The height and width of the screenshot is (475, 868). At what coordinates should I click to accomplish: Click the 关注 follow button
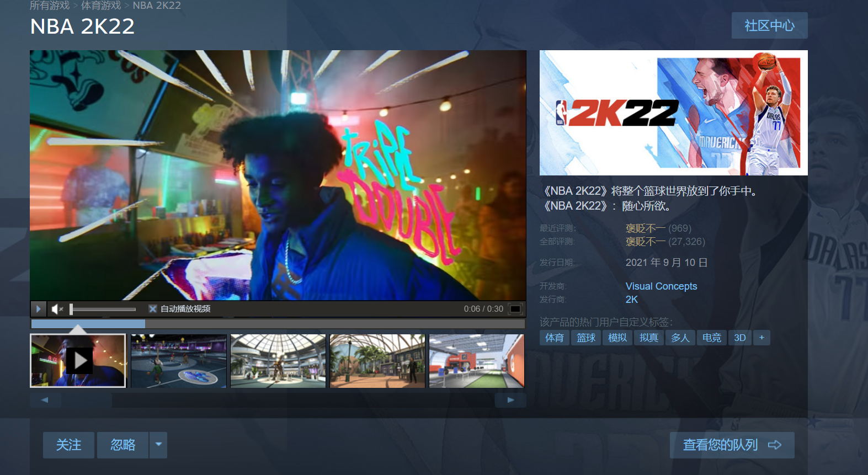click(x=68, y=445)
